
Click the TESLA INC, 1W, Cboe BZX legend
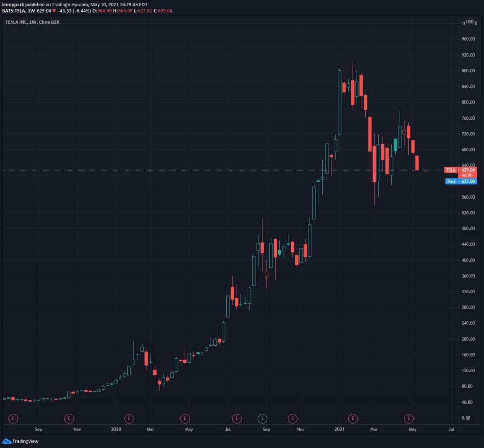click(x=32, y=22)
